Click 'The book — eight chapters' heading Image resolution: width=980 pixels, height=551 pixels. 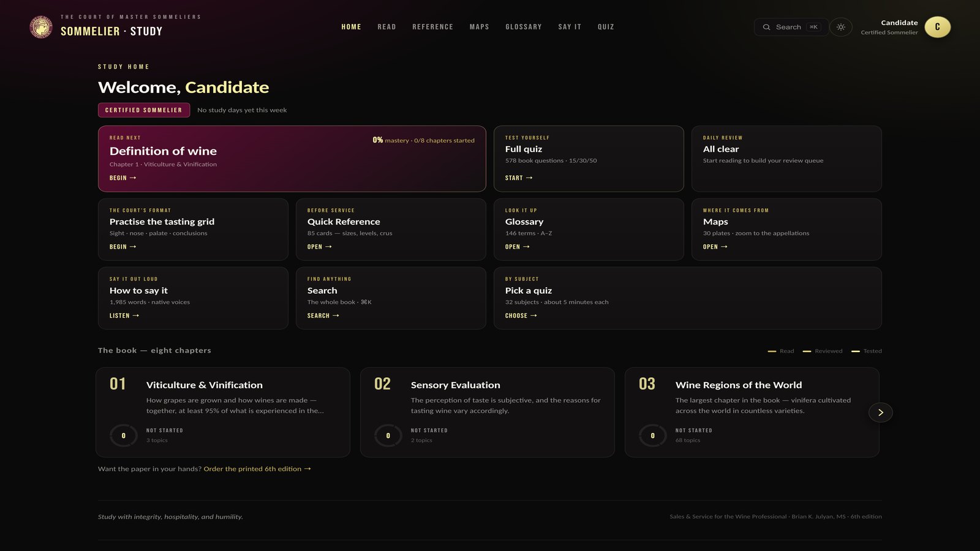point(154,351)
